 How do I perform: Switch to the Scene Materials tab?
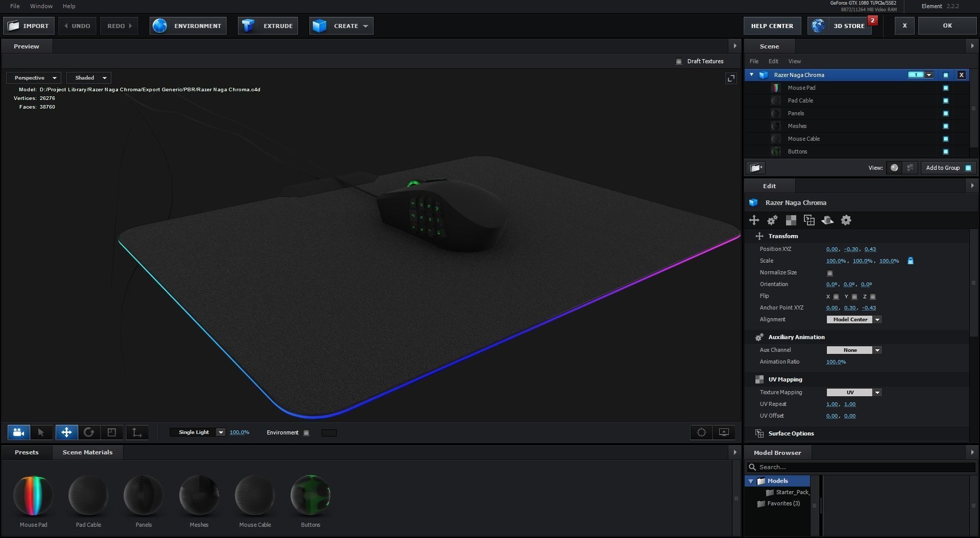tap(88, 452)
